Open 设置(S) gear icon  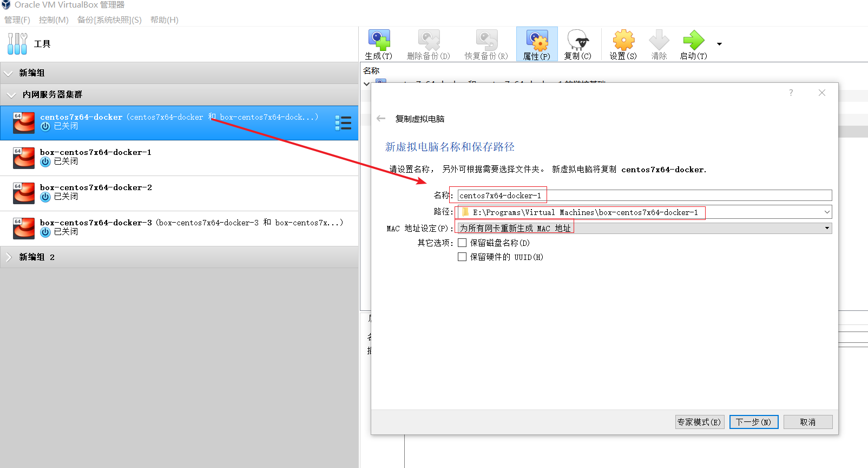pyautogui.click(x=623, y=40)
